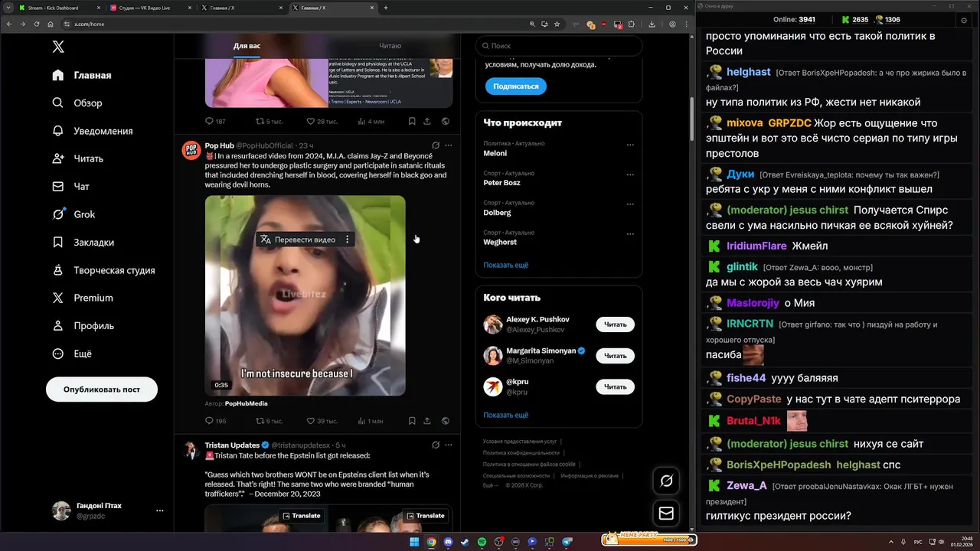
Task: Open Творческая студия
Action: 103,270
